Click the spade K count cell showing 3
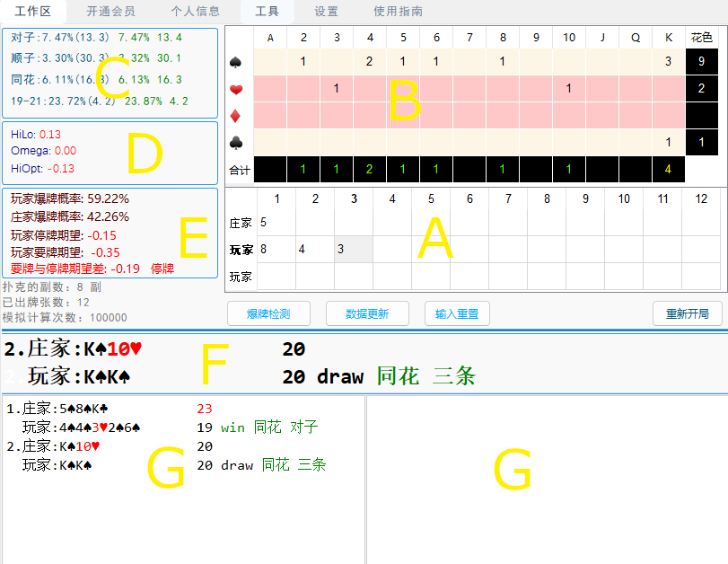 (668, 61)
